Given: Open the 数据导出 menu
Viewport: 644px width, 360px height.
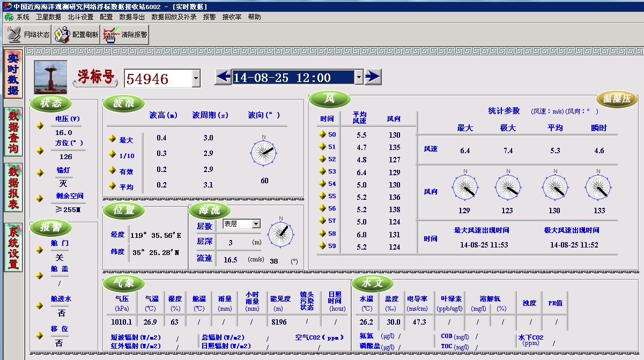Looking at the screenshot, I should [132, 17].
